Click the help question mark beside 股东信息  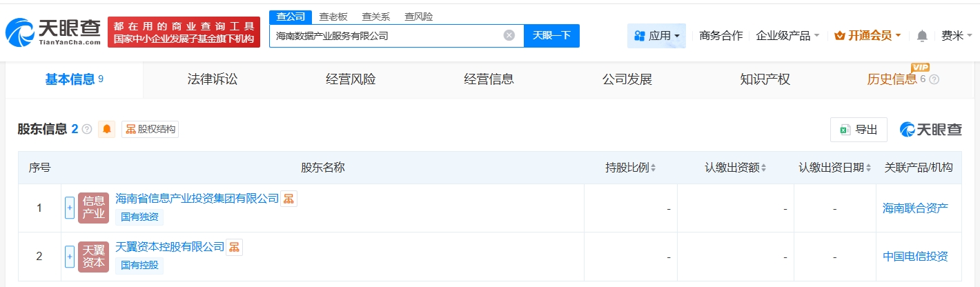(87, 129)
